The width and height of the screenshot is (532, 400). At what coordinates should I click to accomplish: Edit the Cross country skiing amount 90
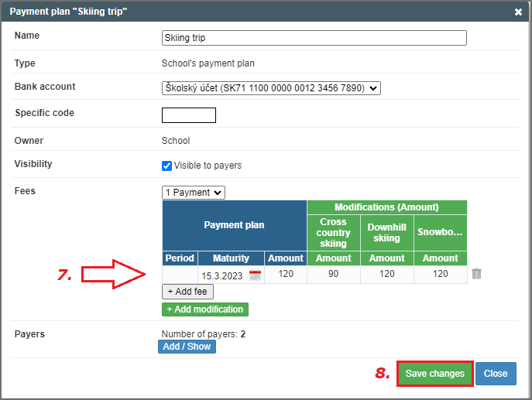point(333,274)
